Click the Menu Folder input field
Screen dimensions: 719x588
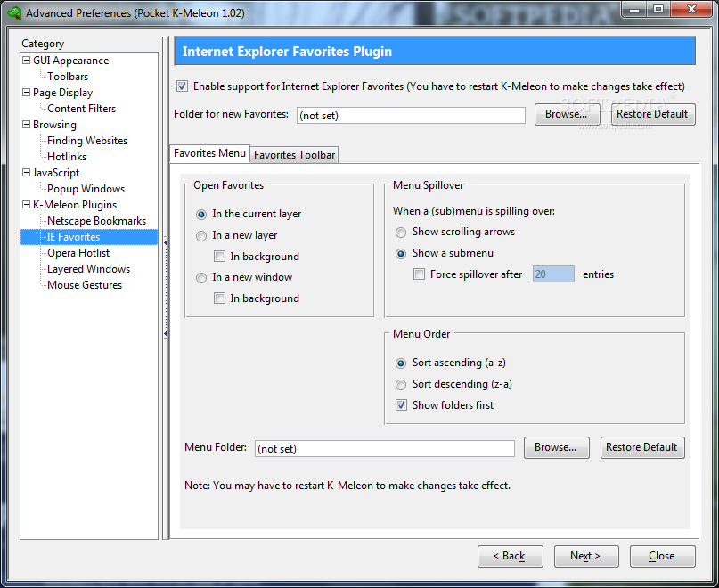(x=385, y=448)
